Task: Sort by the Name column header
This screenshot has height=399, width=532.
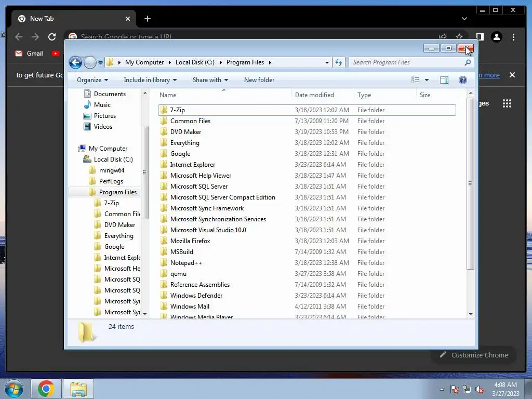Action: coord(224,95)
